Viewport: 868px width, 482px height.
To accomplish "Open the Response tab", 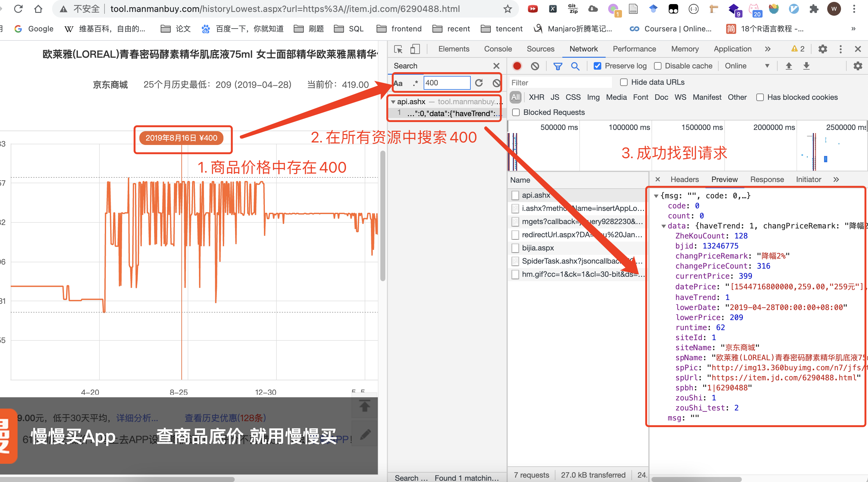I will (x=767, y=180).
